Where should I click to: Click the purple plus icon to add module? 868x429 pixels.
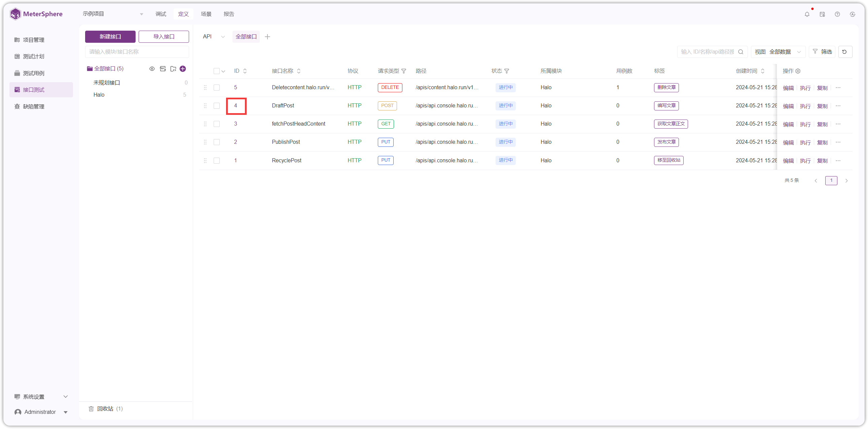click(183, 69)
